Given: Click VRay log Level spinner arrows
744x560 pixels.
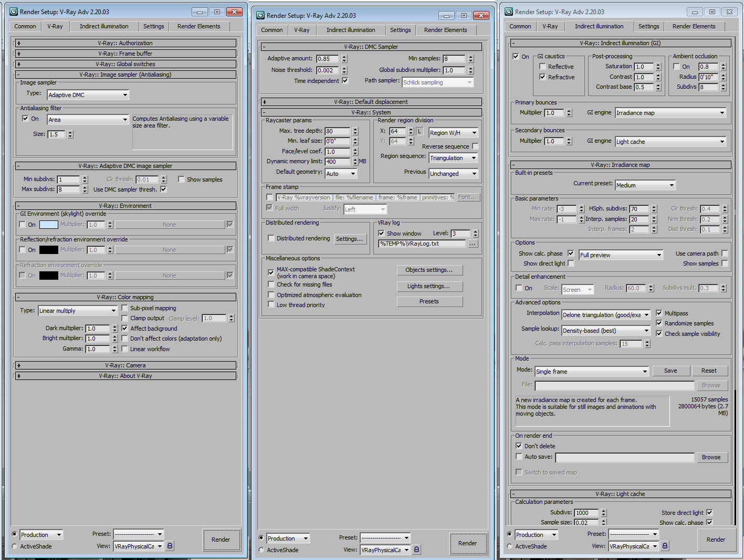Looking at the screenshot, I should (475, 234).
